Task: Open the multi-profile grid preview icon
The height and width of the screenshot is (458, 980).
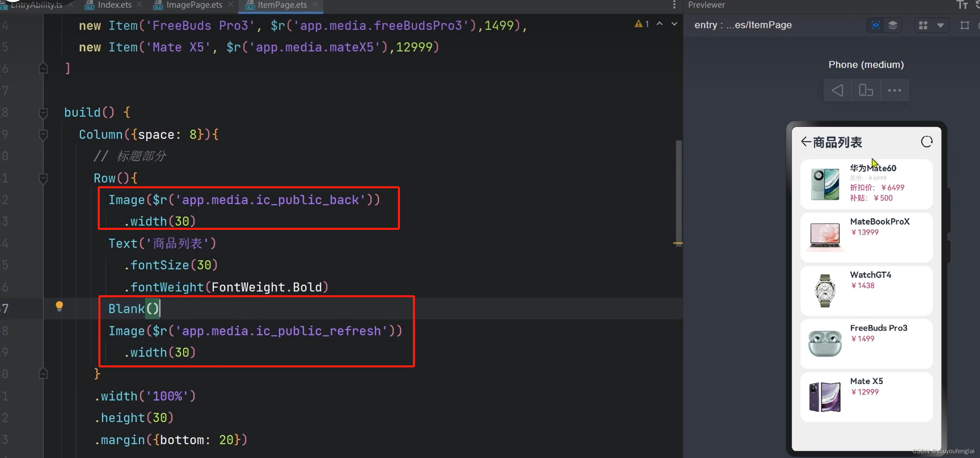Action: pyautogui.click(x=923, y=25)
